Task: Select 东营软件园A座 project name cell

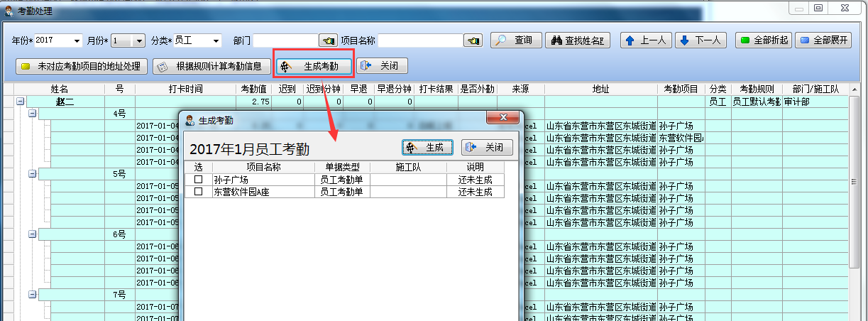Action: click(263, 192)
